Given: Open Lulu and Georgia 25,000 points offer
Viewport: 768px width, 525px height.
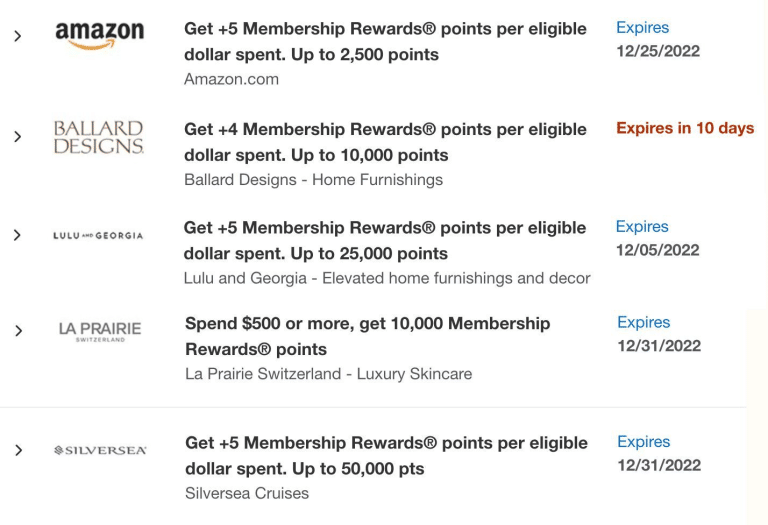Looking at the screenshot, I should pyautogui.click(x=385, y=240).
